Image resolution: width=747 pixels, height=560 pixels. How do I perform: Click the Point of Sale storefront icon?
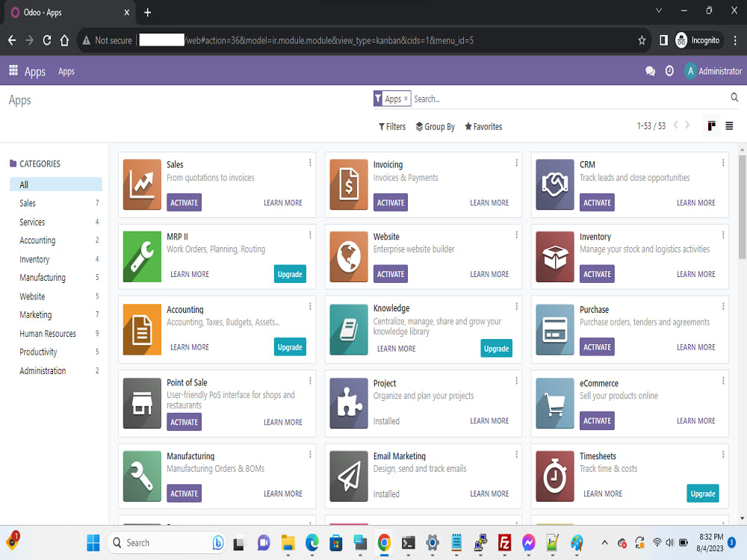142,403
